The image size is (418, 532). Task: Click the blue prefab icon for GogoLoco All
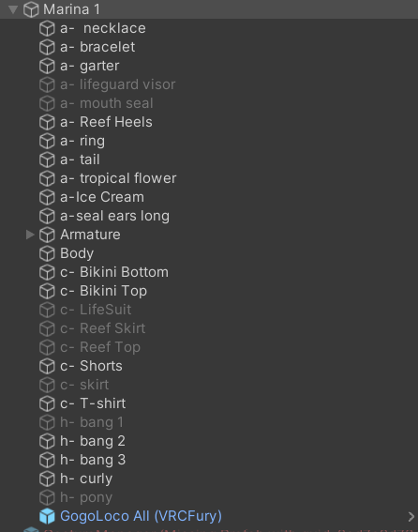(x=47, y=516)
